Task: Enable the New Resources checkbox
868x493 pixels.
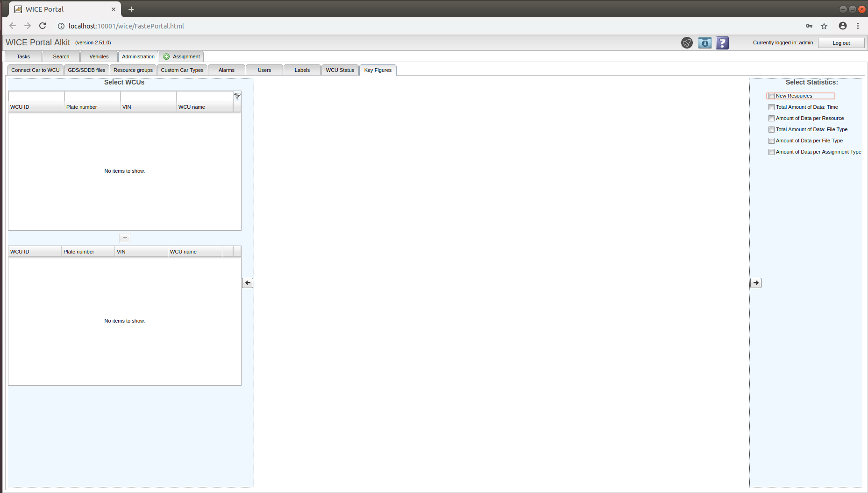Action: coord(771,96)
